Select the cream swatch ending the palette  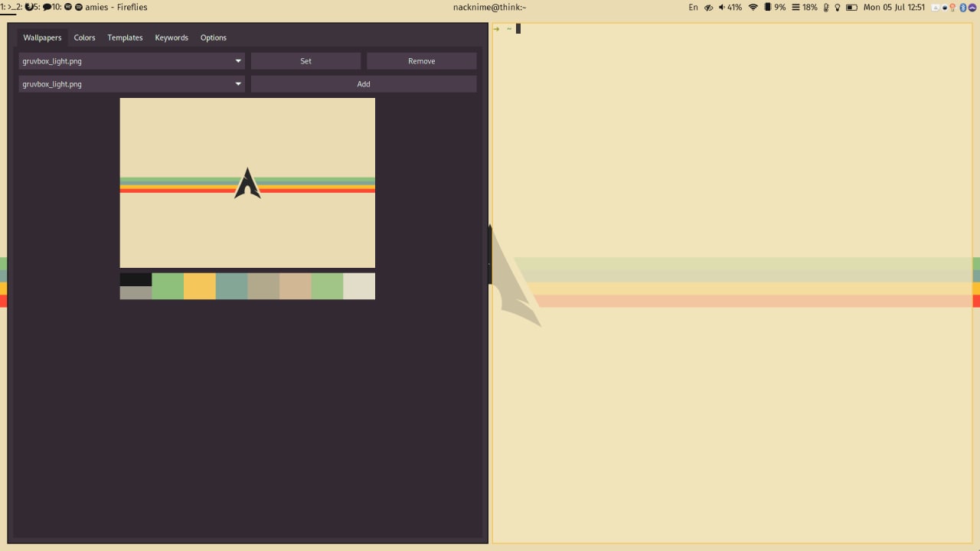pyautogui.click(x=359, y=286)
